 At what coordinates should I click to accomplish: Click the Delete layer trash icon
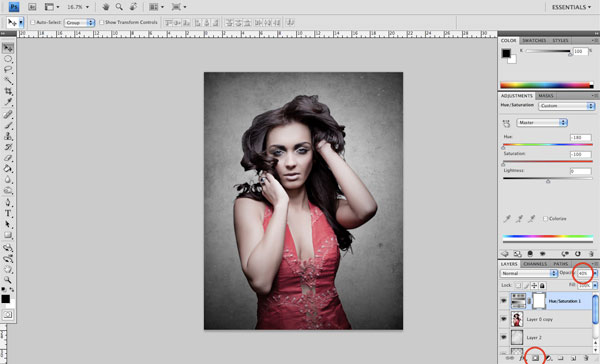586,358
